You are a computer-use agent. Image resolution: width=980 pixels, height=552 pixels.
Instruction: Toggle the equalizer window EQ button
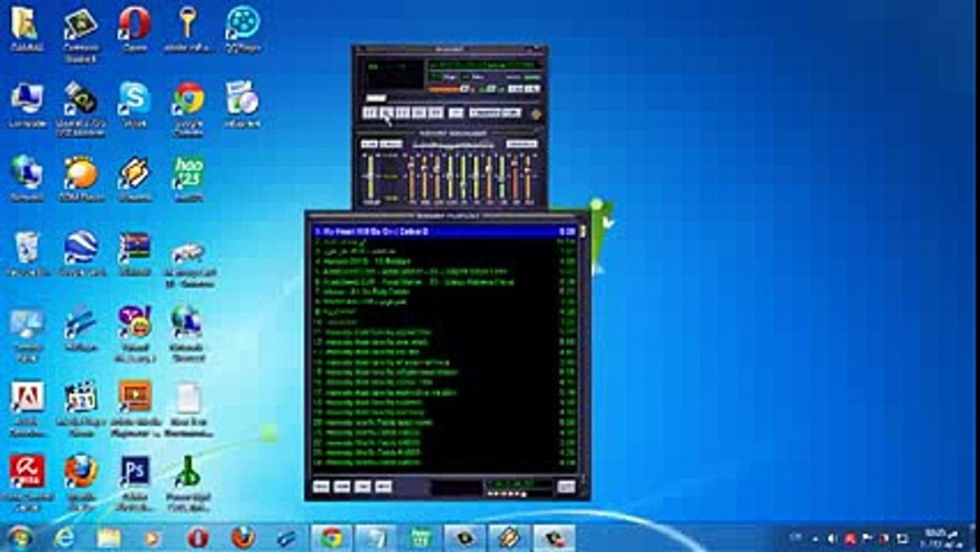point(515,89)
